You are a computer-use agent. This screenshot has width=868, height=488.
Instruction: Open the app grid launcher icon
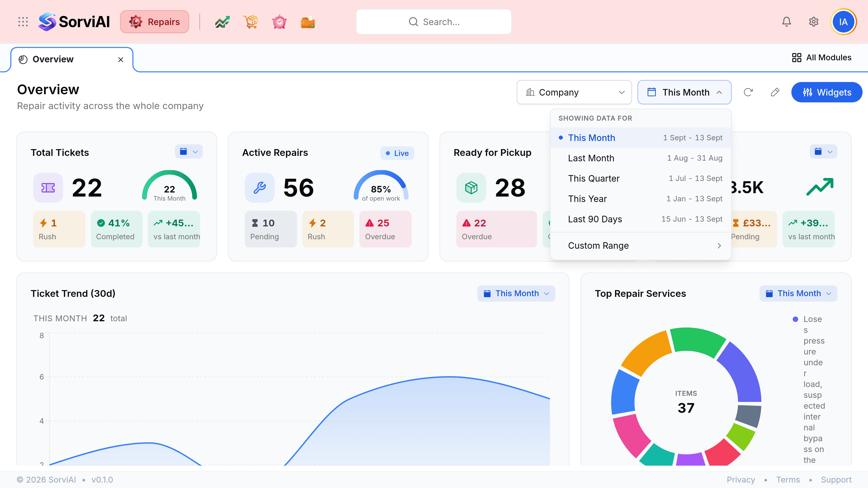pyautogui.click(x=23, y=22)
